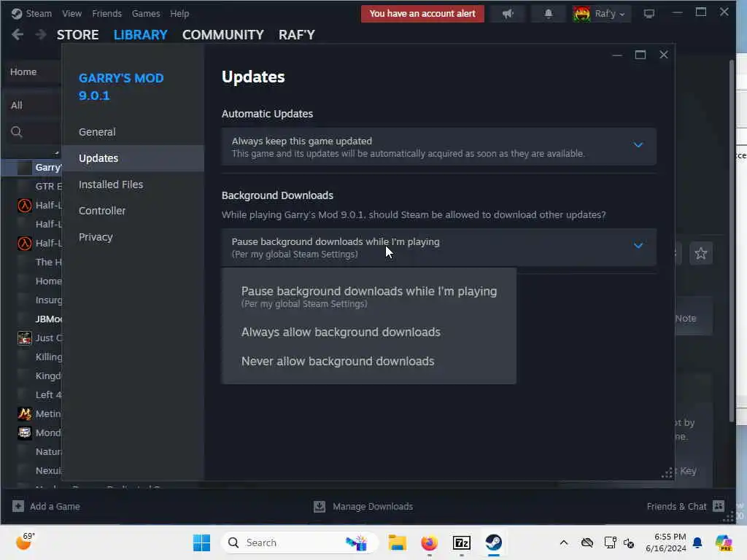747x560 pixels.
Task: Switch to Big Picture mode monitor icon
Action: pos(649,14)
